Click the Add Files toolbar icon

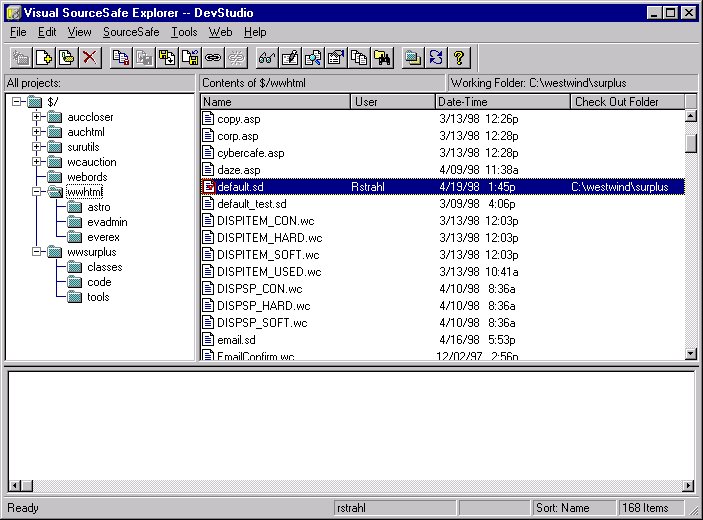[x=44, y=57]
